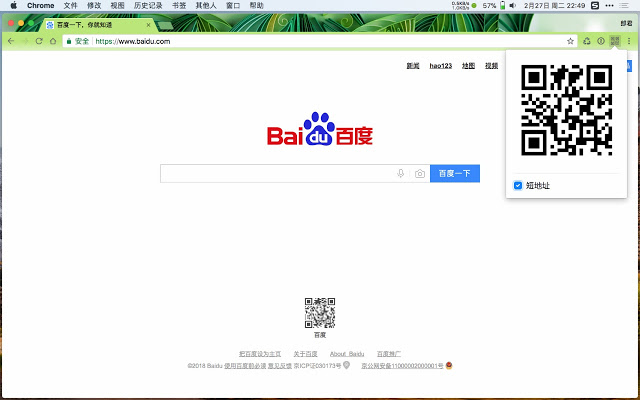
Task: Click the 把百度设为主页 link
Action: 260,354
